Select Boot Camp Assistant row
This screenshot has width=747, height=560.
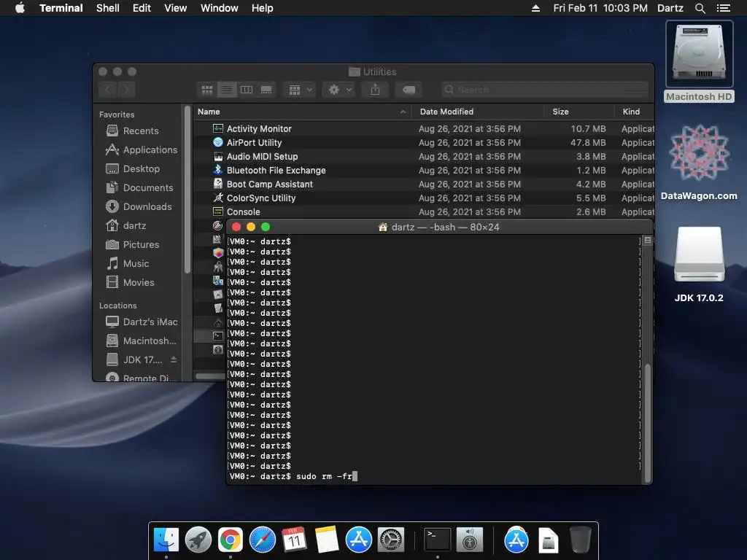click(x=423, y=184)
